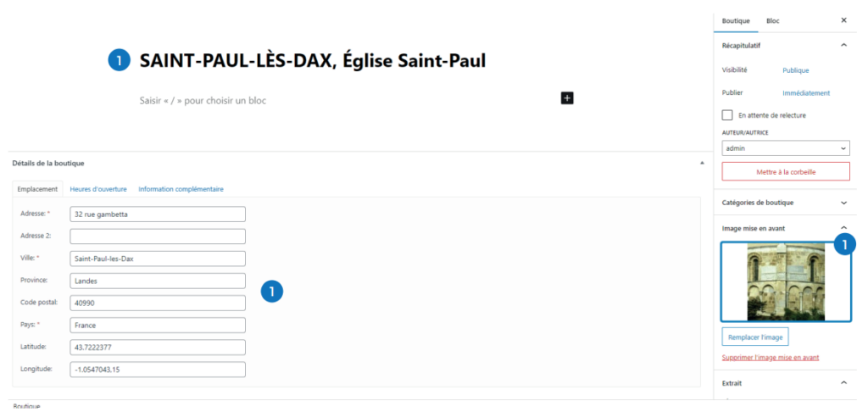This screenshot has height=412, width=868.
Task: Click the featured church image thumbnail
Action: pyautogui.click(x=785, y=281)
